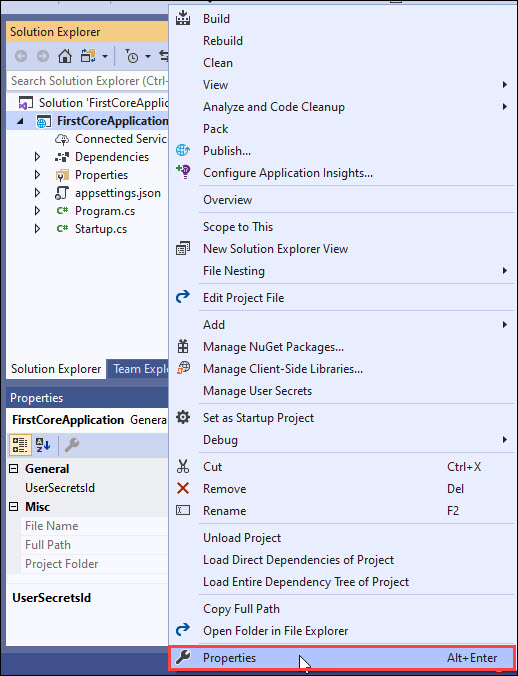Select Program.cs in the solution tree

click(105, 211)
